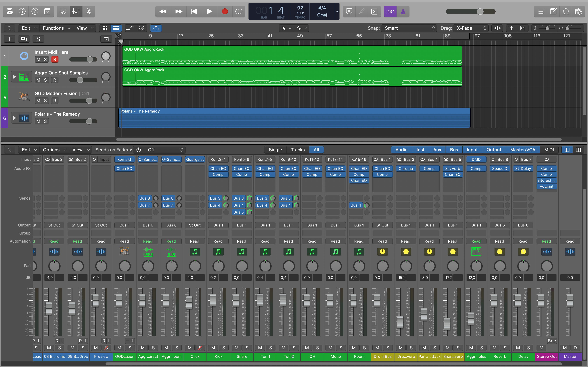Toggle Solo on GGD Modern Fusion channel
Screen dimensions: 588x367
pyautogui.click(x=45, y=101)
